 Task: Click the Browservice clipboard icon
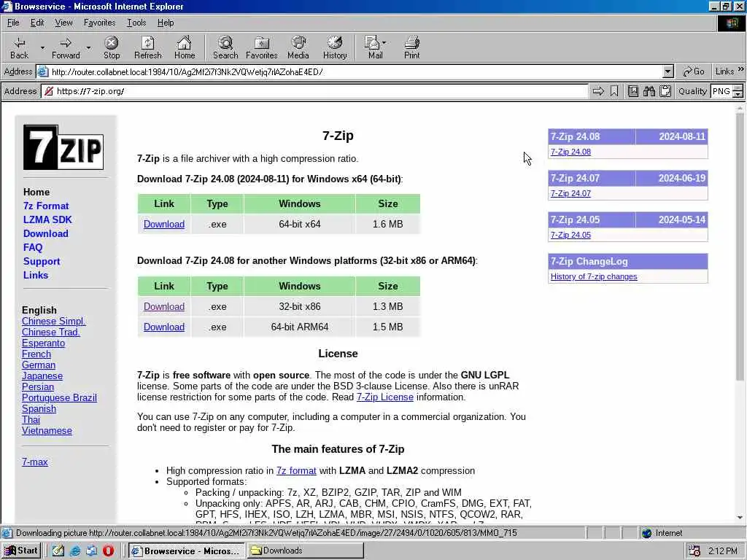tap(665, 91)
